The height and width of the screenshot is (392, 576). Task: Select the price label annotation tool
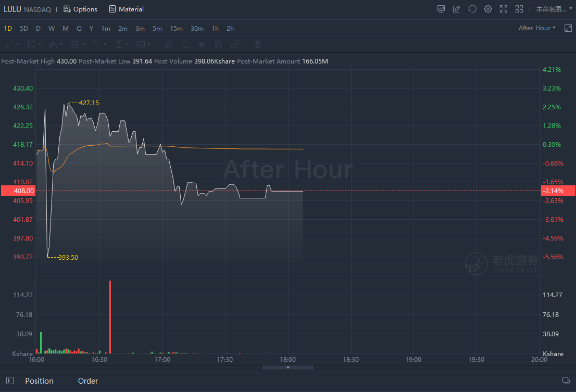(x=140, y=44)
